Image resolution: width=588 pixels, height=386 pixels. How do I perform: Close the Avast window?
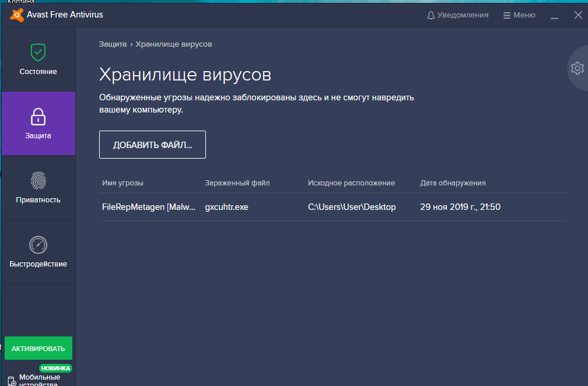pyautogui.click(x=578, y=15)
